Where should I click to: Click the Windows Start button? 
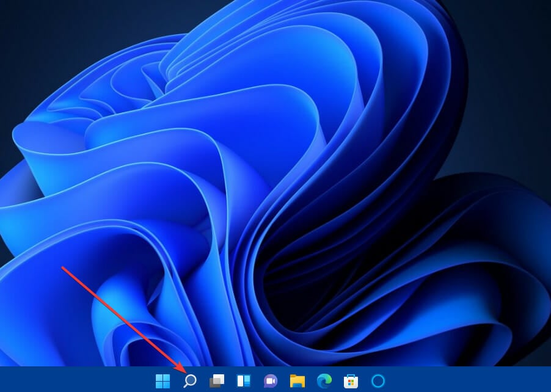point(163,382)
